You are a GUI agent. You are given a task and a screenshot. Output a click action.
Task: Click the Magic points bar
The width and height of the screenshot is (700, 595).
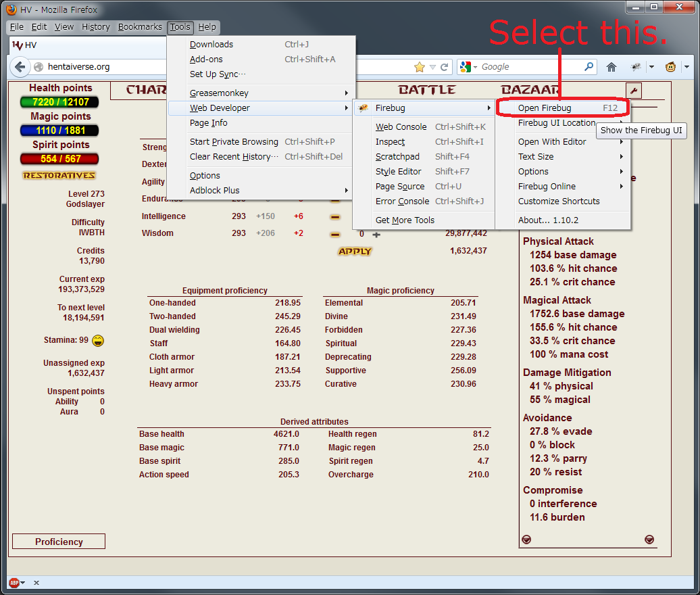[59, 130]
